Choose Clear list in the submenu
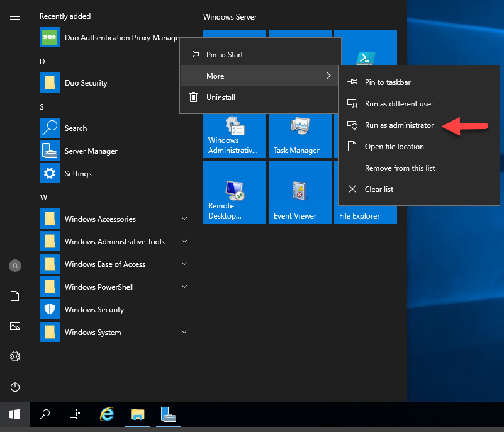Screen dimensions: 504x432 pos(419,190)
